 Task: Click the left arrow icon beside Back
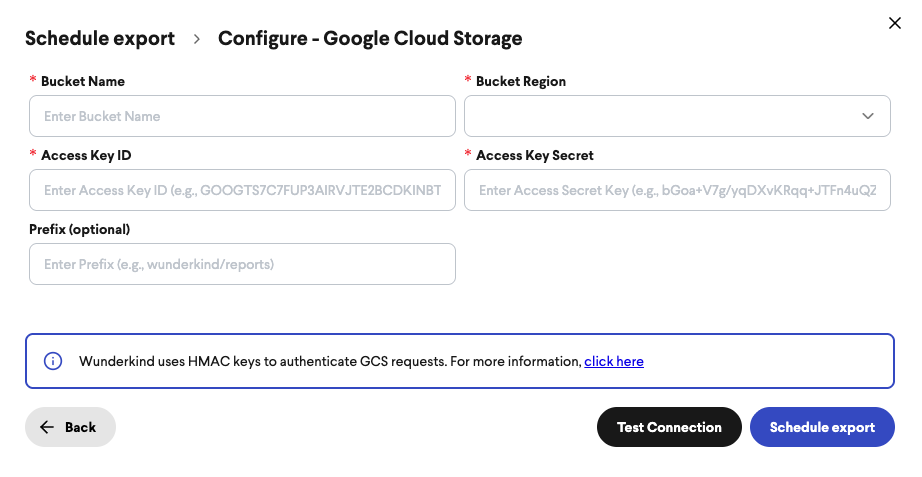[x=47, y=428]
